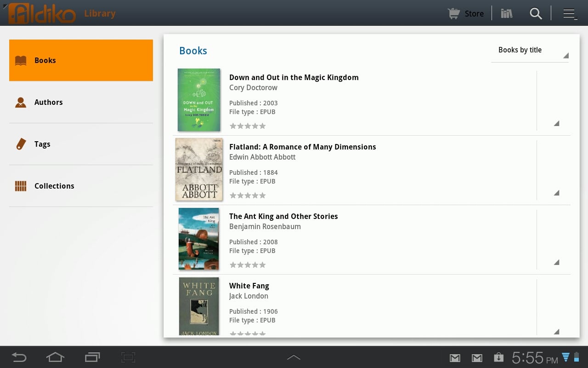588x368 pixels.
Task: Select the bookshelf library view icon
Action: 506,13
